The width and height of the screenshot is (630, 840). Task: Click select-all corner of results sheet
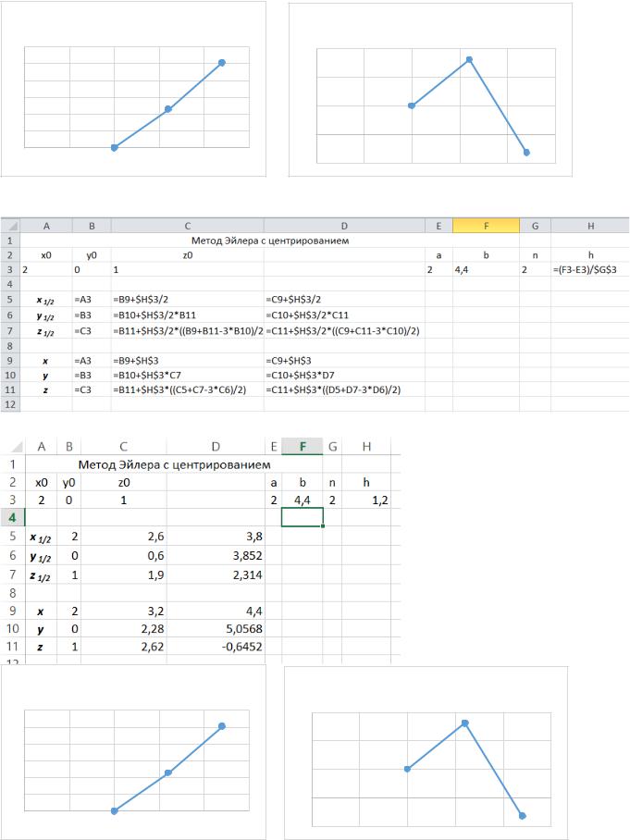click(x=13, y=446)
